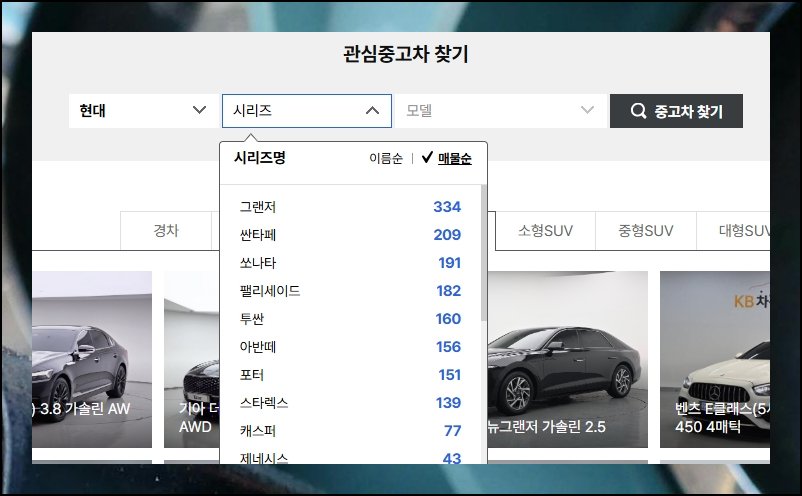Screen dimensions: 802x496
Task: Switch to the 소형SUV tab
Action: (545, 231)
